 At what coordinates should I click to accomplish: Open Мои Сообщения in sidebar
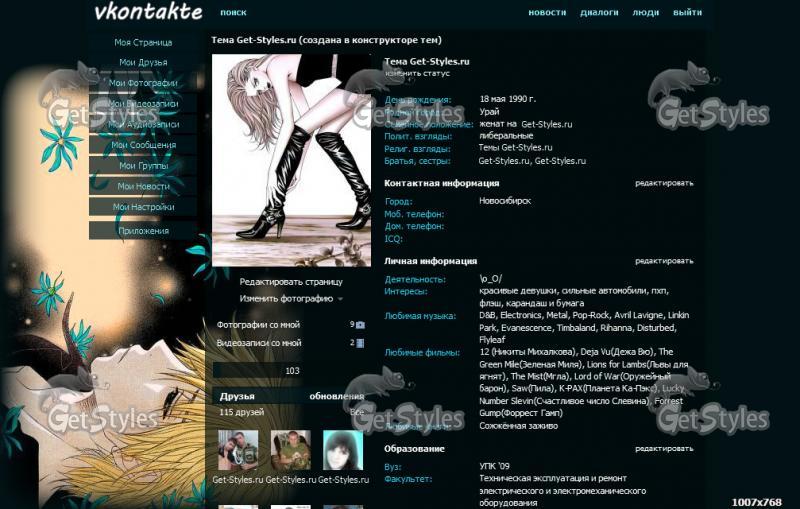click(x=143, y=145)
